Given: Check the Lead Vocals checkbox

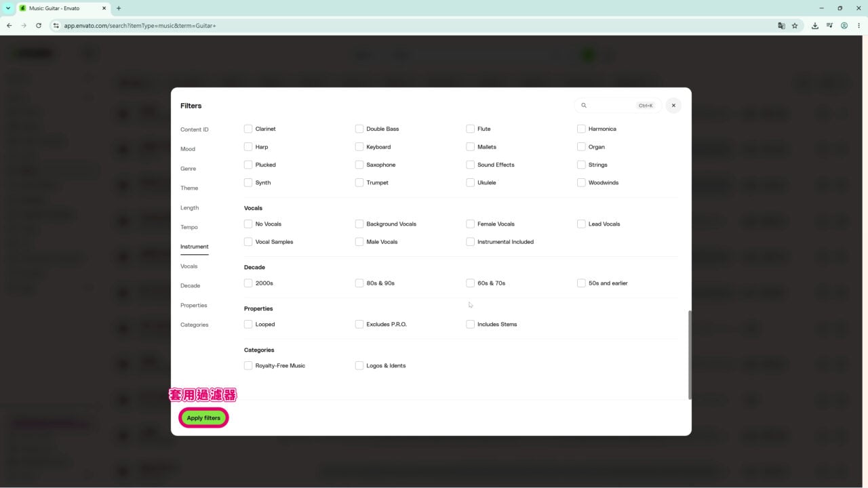Looking at the screenshot, I should pos(581,224).
